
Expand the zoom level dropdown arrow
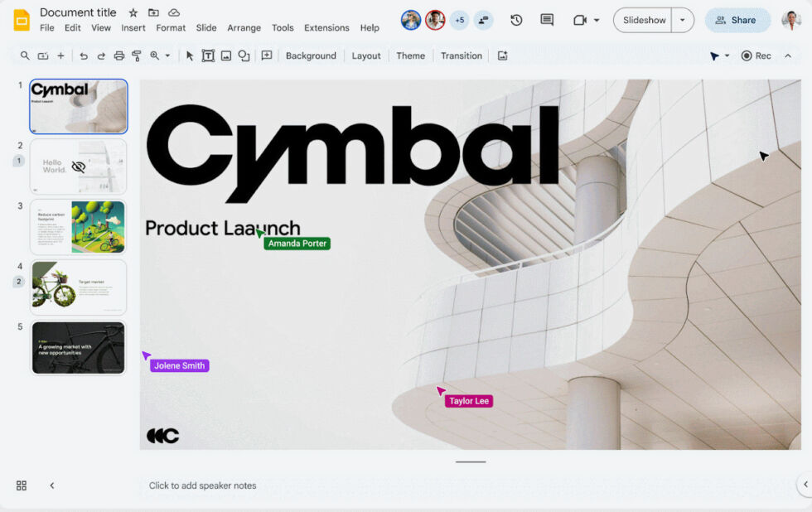click(x=167, y=56)
